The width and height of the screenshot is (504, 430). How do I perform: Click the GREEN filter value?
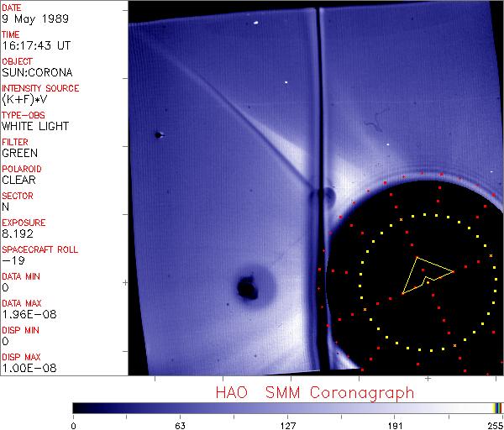click(19, 153)
